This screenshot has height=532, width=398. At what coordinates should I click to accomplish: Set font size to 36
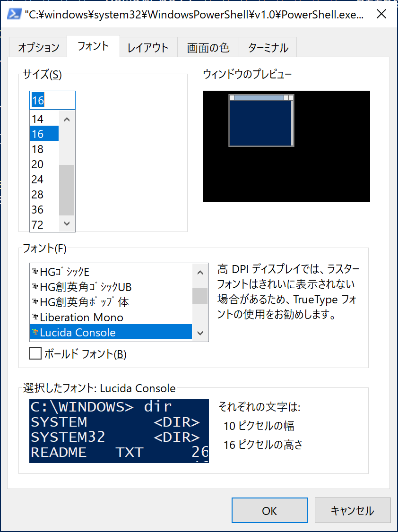[x=44, y=210]
